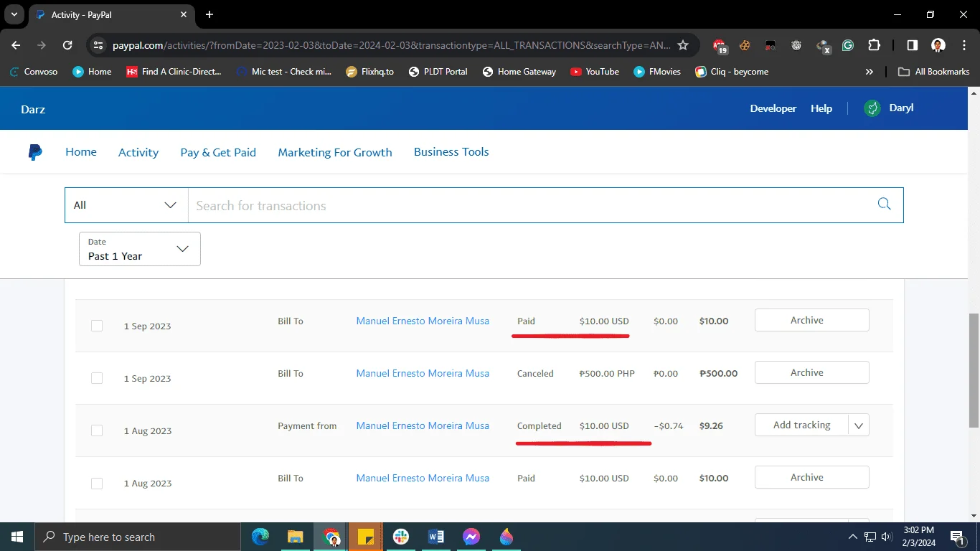Open Sticky Notes from the taskbar
Viewport: 980px width, 551px height.
366,537
